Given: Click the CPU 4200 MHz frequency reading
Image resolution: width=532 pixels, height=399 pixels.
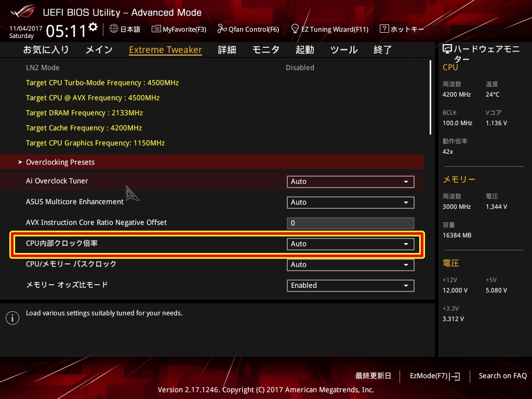Looking at the screenshot, I should pos(457,95).
